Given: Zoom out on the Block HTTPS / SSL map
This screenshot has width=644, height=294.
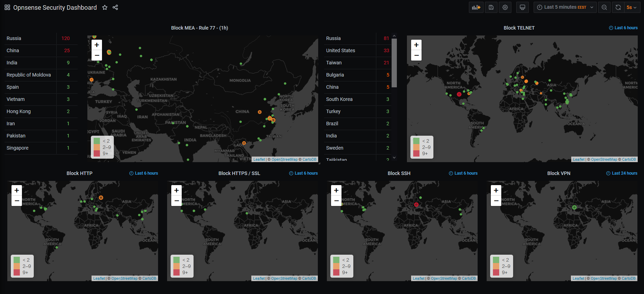Looking at the screenshot, I should coord(176,201).
